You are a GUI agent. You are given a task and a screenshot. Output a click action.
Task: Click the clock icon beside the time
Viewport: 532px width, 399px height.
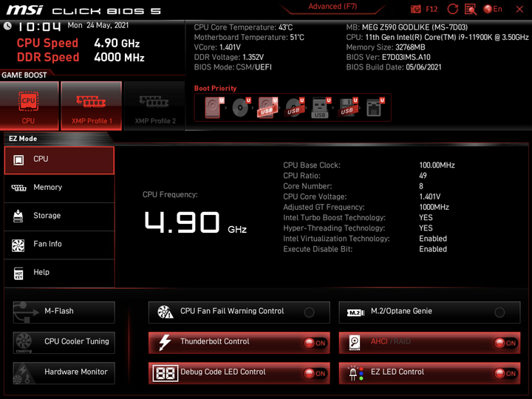pos(7,26)
